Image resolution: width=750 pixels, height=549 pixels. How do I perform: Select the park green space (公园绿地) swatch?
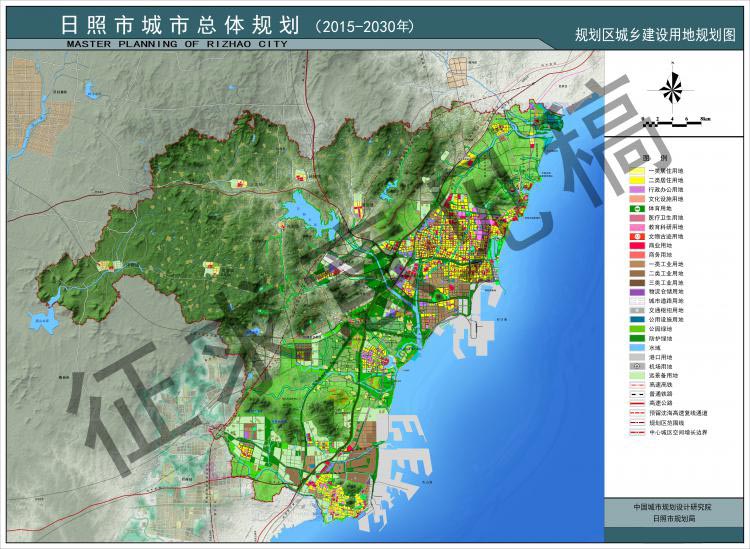(x=636, y=328)
